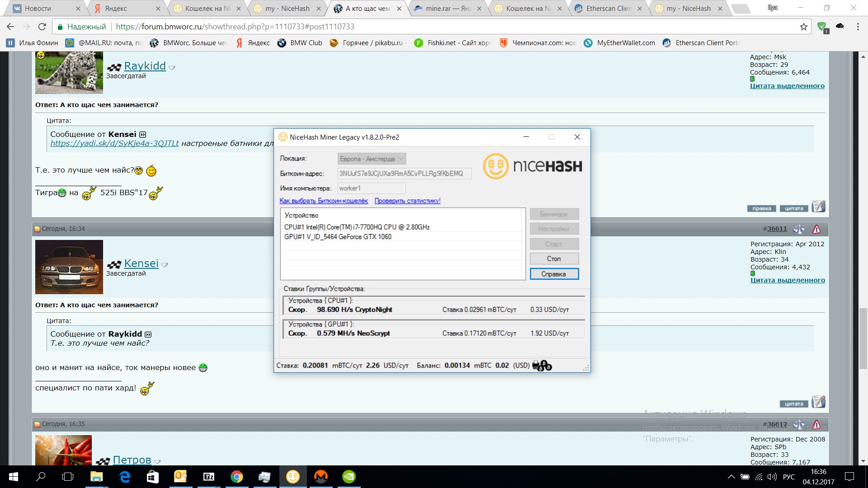Screen dimensions: 868x488
Task: Open Raykidd's profile link
Action: [x=145, y=66]
